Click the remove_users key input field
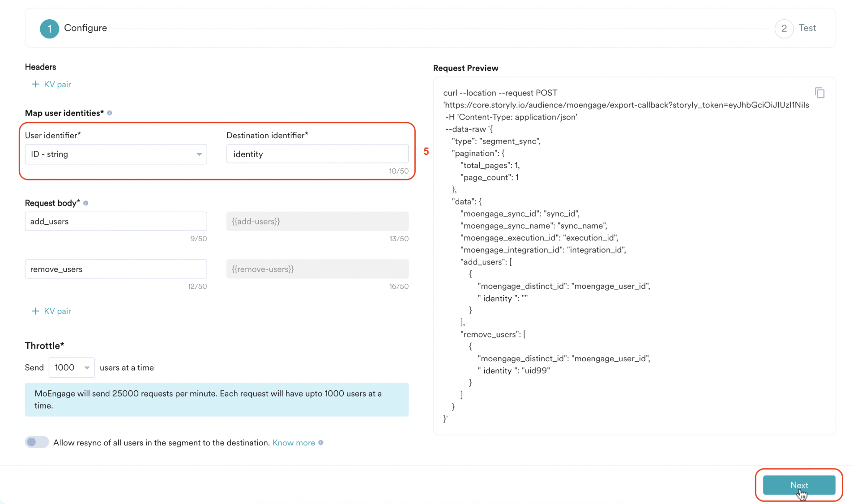Viewport: 853px width, 504px height. coord(116,269)
